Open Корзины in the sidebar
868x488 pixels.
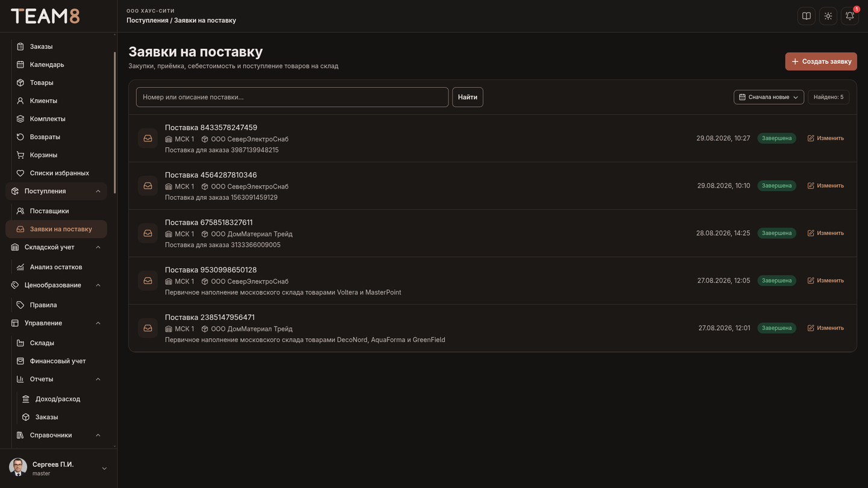[x=56, y=155]
